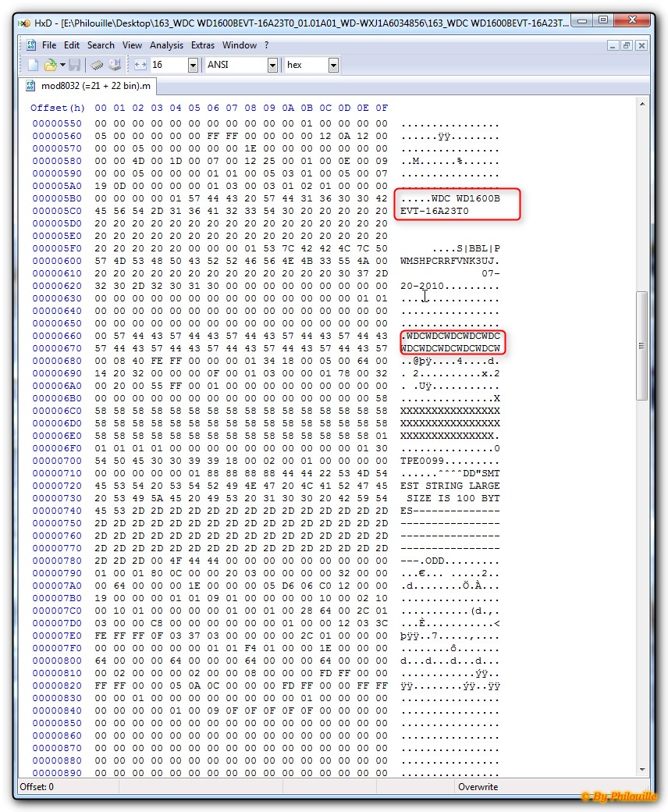
Task: Click the Overwrite mode indicator in status bar
Action: point(478,787)
